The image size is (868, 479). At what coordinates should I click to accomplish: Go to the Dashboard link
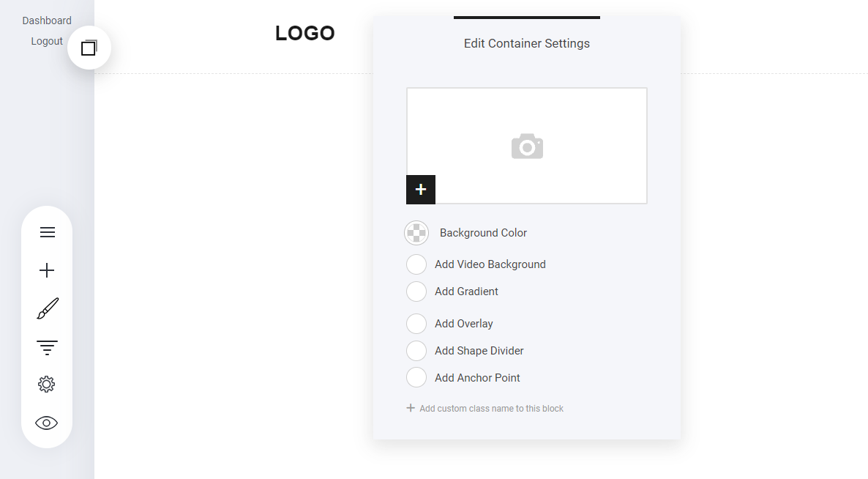tap(47, 21)
